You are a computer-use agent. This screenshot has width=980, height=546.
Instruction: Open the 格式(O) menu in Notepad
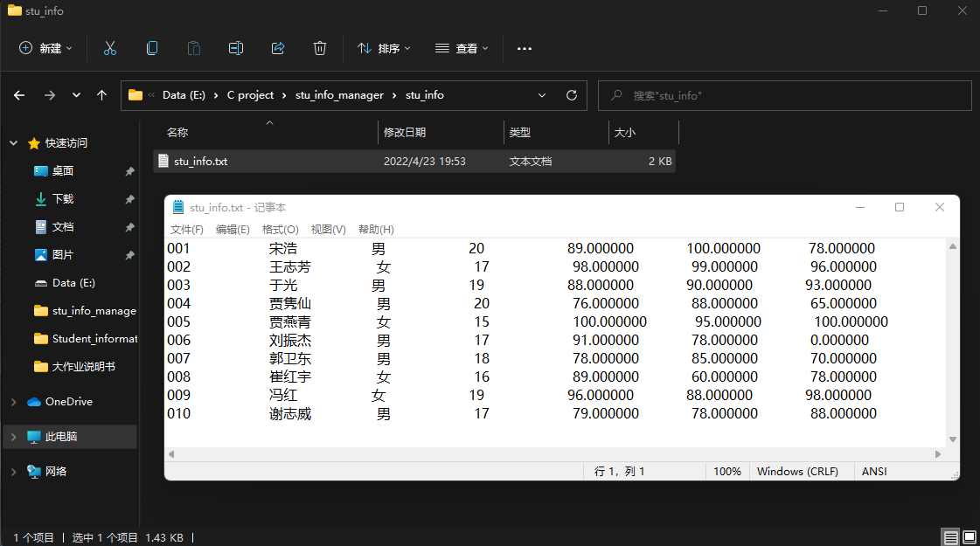(x=280, y=230)
